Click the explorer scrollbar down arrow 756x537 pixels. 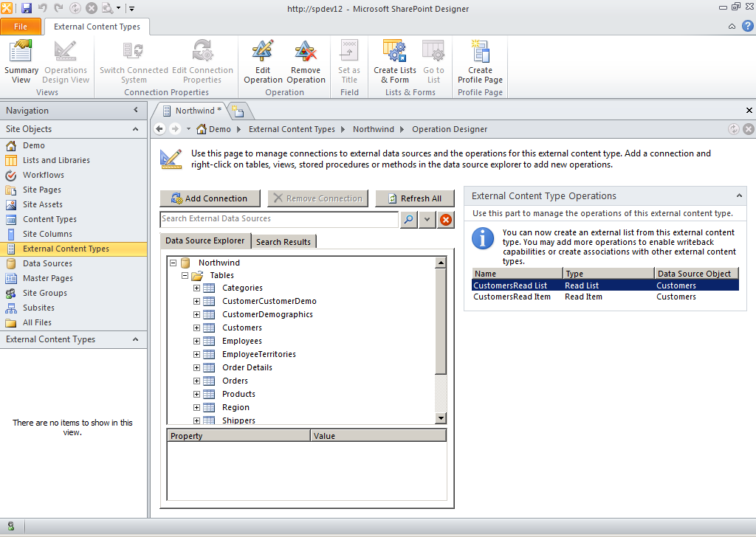tap(441, 418)
